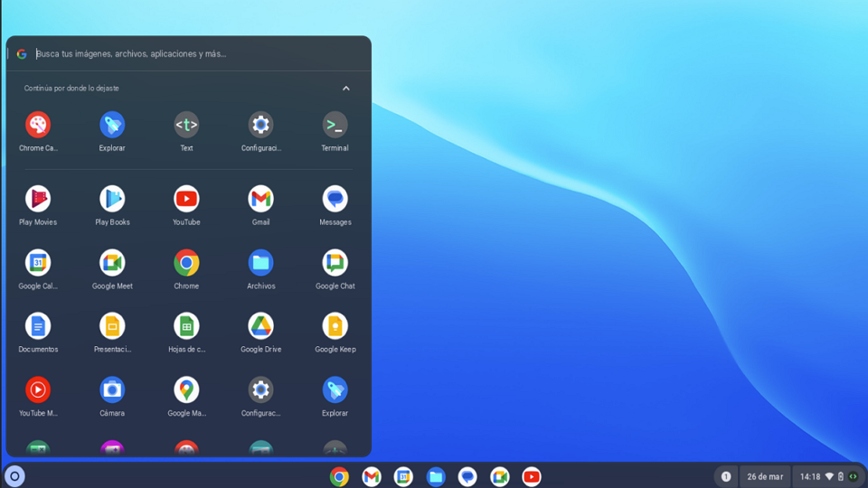Open Google Keep
Image resolution: width=868 pixels, height=488 pixels.
335,326
